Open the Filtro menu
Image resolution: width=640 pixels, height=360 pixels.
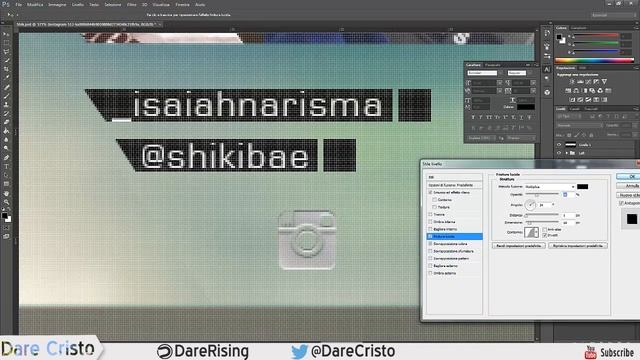[x=131, y=4]
